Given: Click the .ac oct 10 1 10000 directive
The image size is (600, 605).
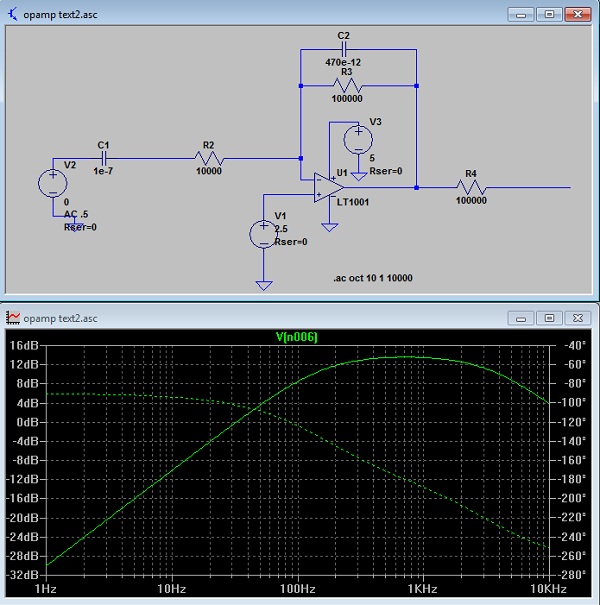Looking at the screenshot, I should 374,277.
